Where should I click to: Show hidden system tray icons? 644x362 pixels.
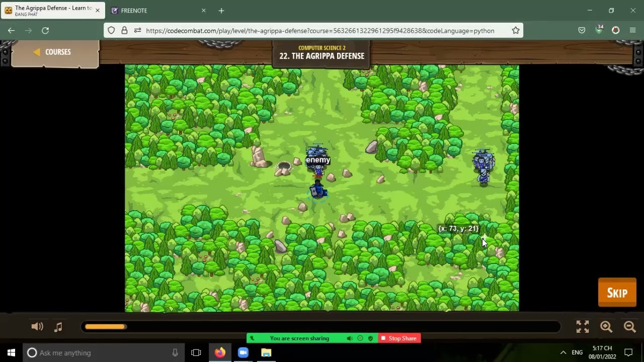pyautogui.click(x=563, y=352)
